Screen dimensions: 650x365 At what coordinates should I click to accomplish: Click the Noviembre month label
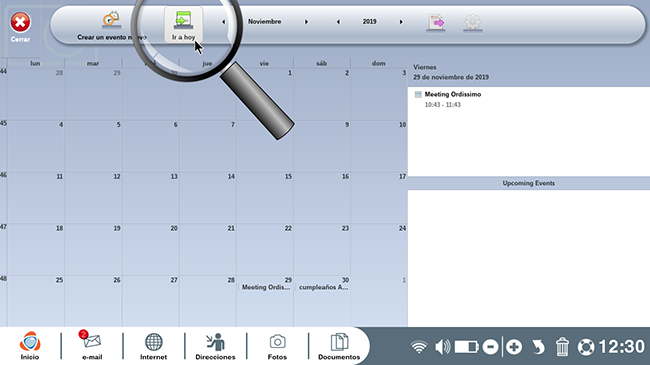[x=264, y=22]
